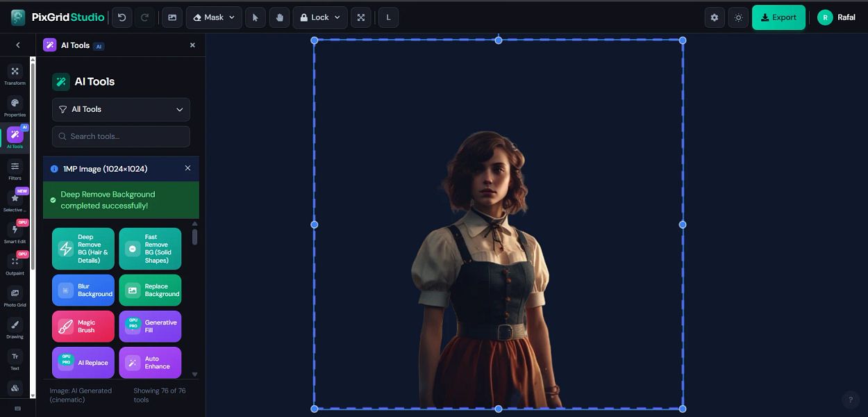
Task: Click tools list scroll down arrow
Action: pyautogui.click(x=194, y=374)
